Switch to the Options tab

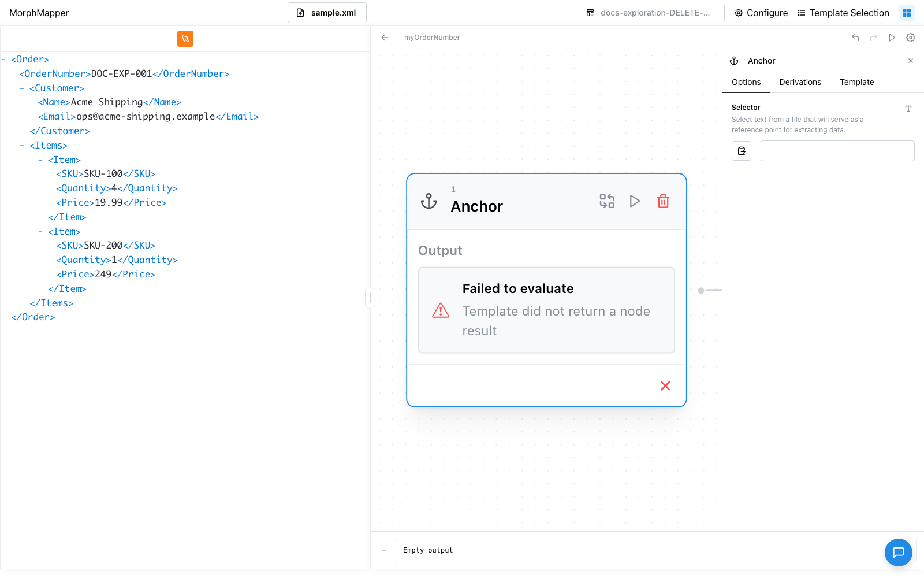pyautogui.click(x=746, y=82)
